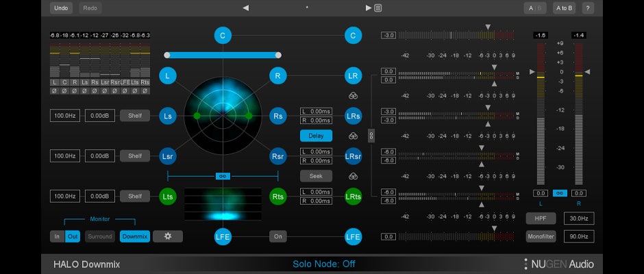This screenshot has width=644, height=274.
Task: Click the Ls input channel node
Action: pyautogui.click(x=168, y=116)
